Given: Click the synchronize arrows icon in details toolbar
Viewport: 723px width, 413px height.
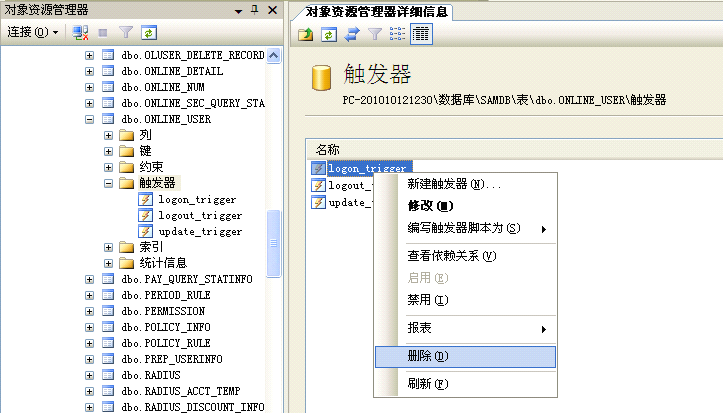Looking at the screenshot, I should [x=352, y=34].
